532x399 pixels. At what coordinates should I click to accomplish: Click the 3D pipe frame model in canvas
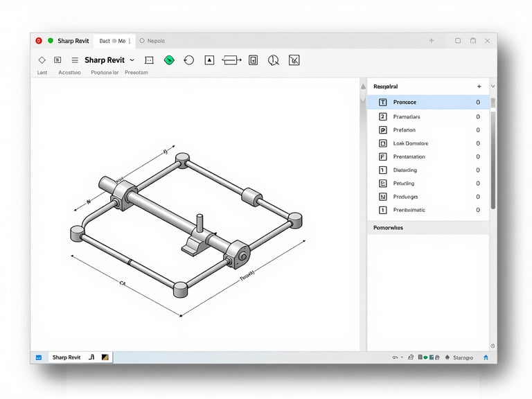coord(186,224)
